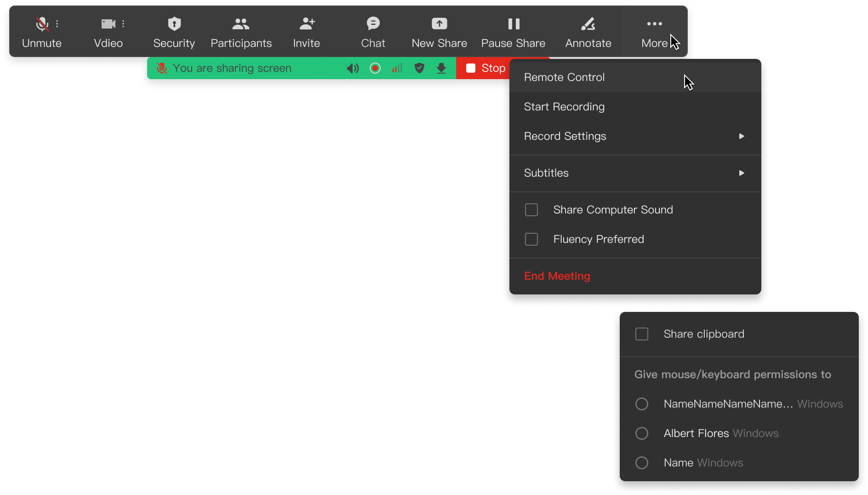Open the Chat bubble icon

373,24
